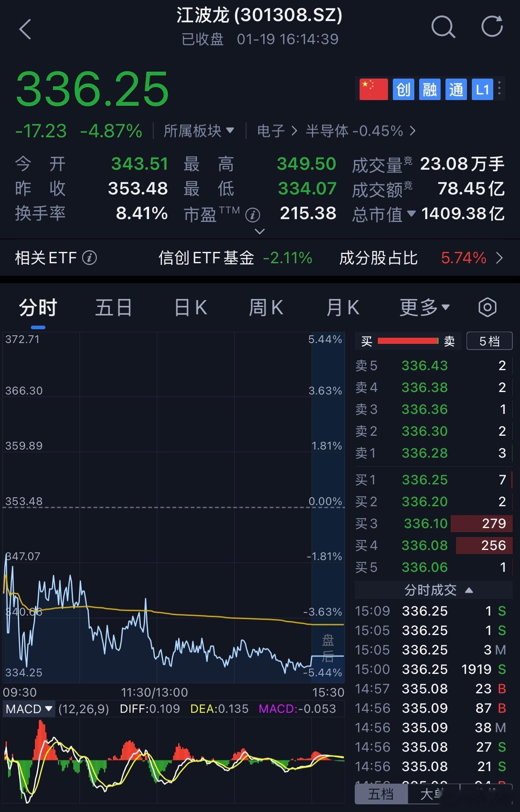Tap the 成交额 78.45亿 value

471,189
